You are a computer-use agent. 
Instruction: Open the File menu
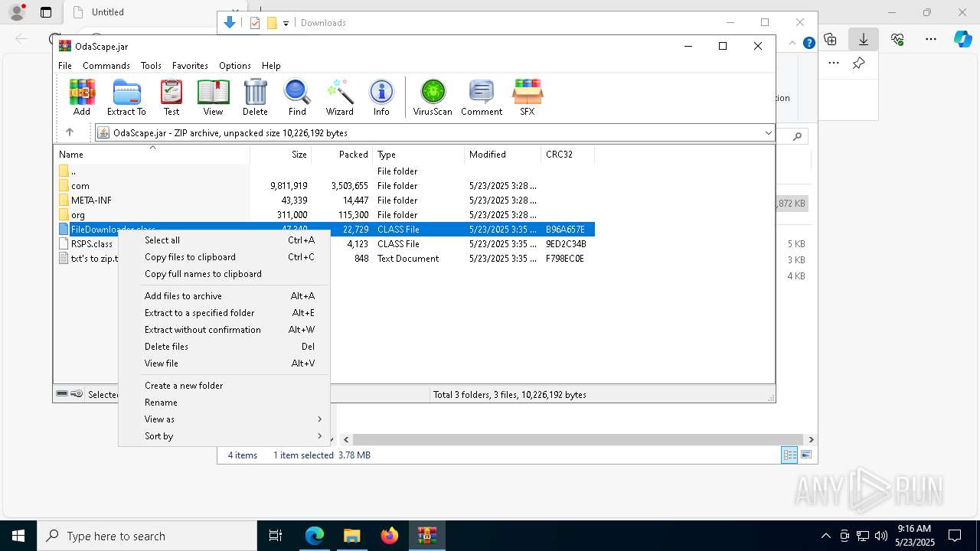point(65,66)
